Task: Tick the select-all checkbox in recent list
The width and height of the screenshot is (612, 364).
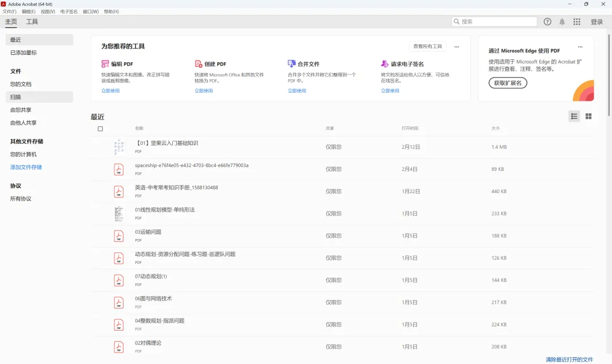Action: [100, 129]
